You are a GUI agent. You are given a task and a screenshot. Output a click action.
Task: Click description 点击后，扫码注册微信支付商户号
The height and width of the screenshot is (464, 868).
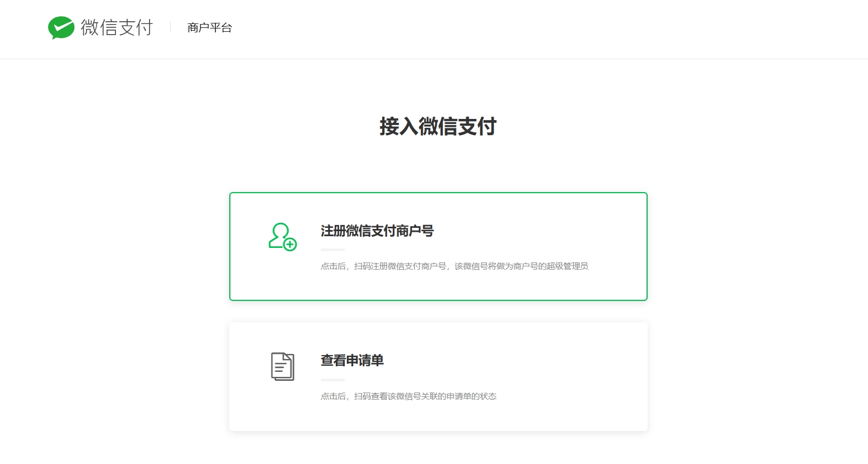click(x=454, y=266)
